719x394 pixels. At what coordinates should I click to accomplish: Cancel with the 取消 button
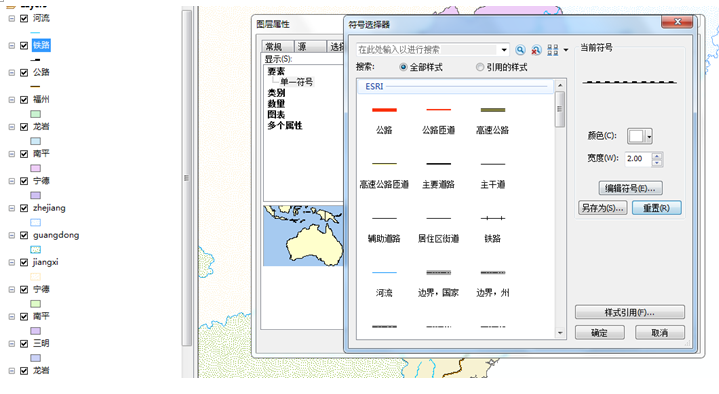pyautogui.click(x=659, y=333)
